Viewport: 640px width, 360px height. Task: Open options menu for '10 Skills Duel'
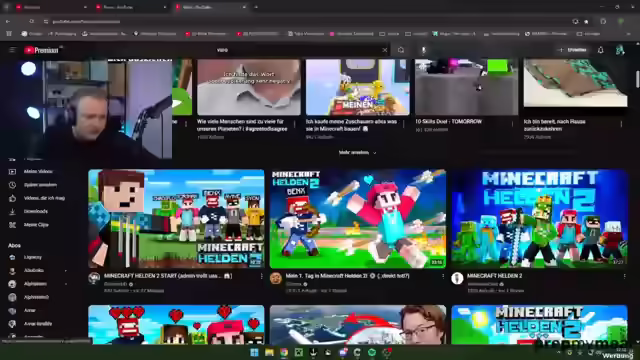513,124
